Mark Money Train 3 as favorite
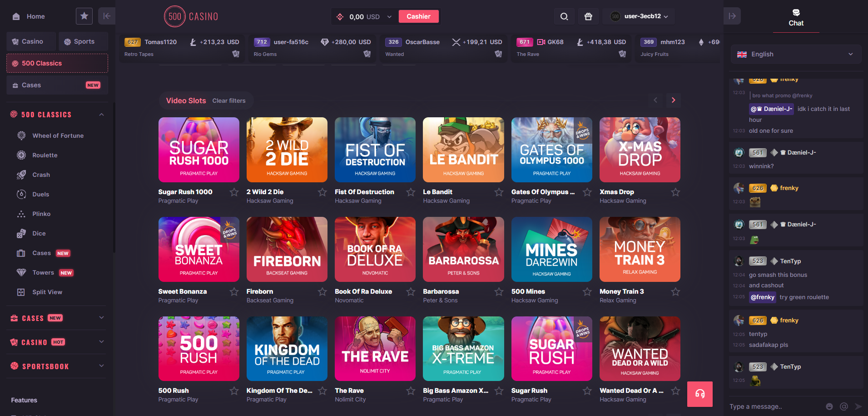The image size is (868, 416). (x=675, y=292)
